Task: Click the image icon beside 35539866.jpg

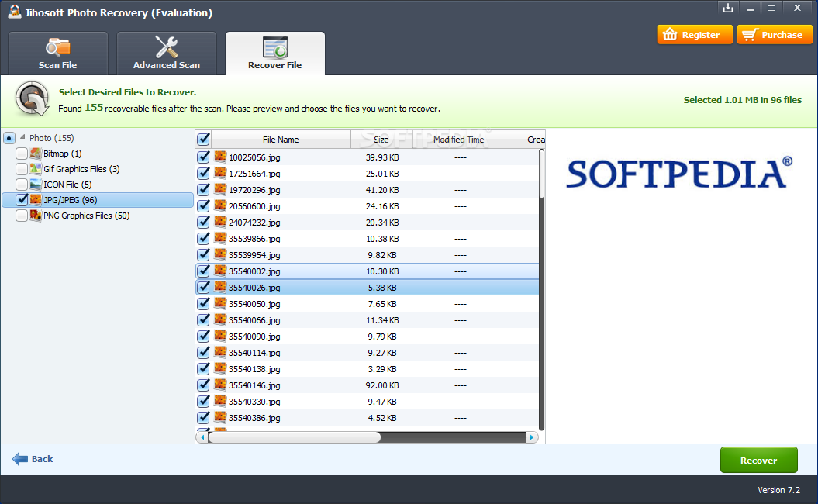Action: (220, 238)
